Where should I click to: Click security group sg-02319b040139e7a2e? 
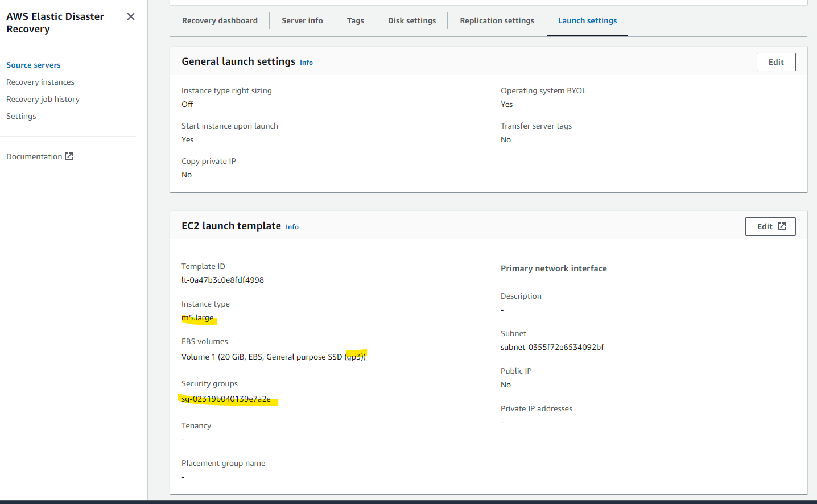[x=226, y=399]
